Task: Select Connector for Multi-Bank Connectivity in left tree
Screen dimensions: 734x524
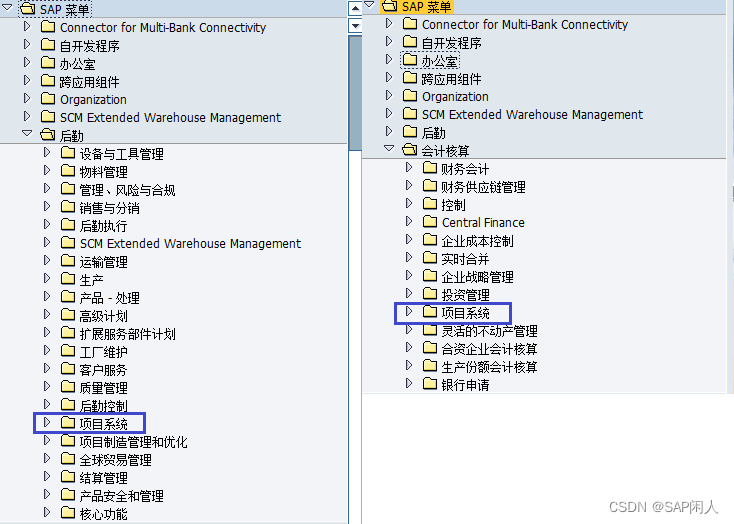Action: [x=163, y=28]
